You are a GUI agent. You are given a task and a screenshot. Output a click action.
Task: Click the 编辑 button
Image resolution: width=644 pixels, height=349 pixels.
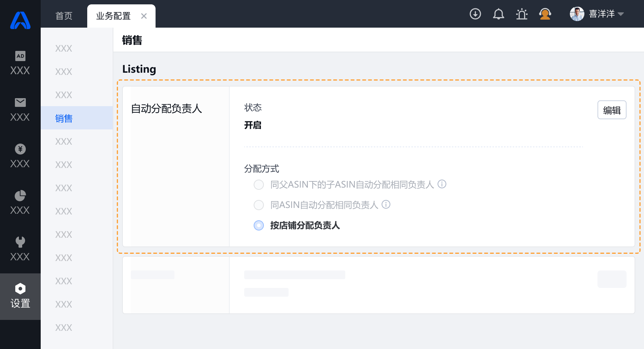(x=612, y=110)
